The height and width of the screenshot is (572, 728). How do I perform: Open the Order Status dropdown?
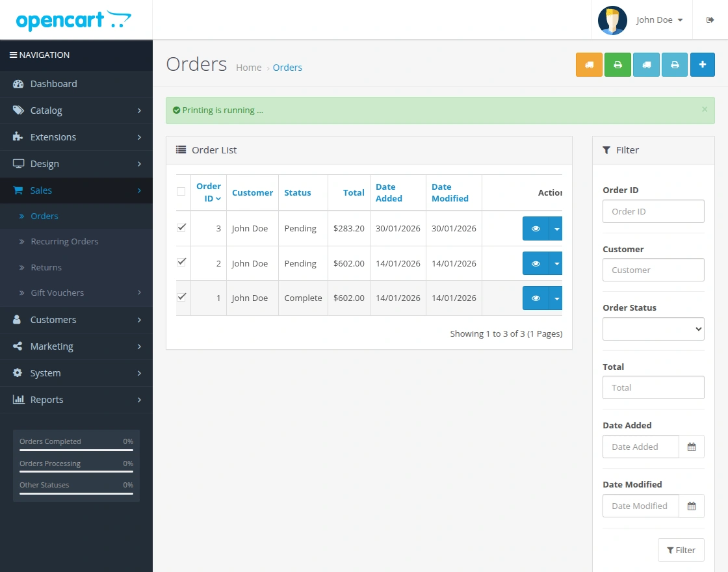click(653, 329)
